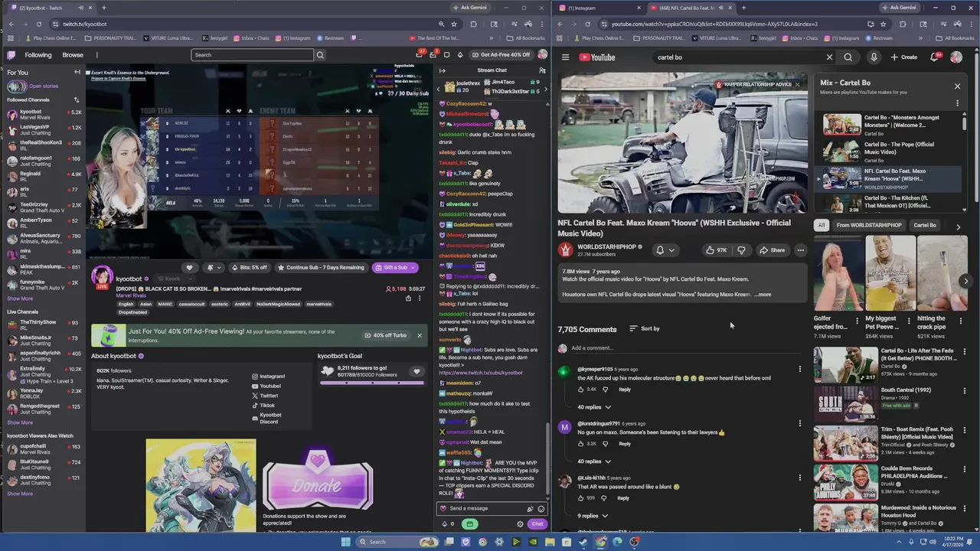The width and height of the screenshot is (980, 551).
Task: Toggle the kyootbot Goal heart button
Action: point(416,372)
